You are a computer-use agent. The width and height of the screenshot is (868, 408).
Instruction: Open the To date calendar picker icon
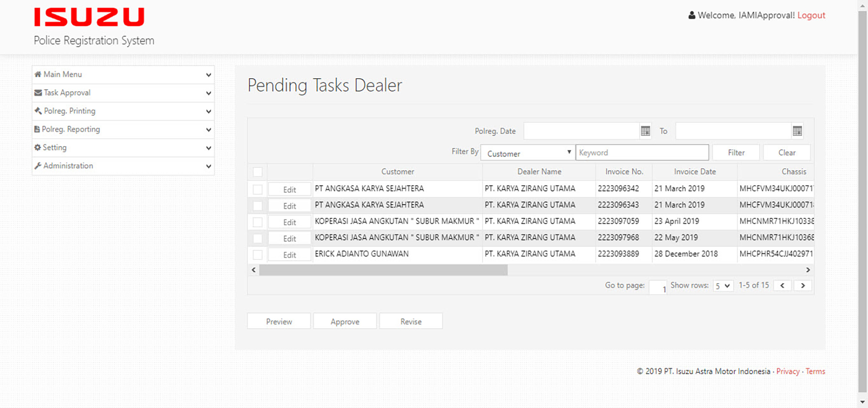coord(797,131)
